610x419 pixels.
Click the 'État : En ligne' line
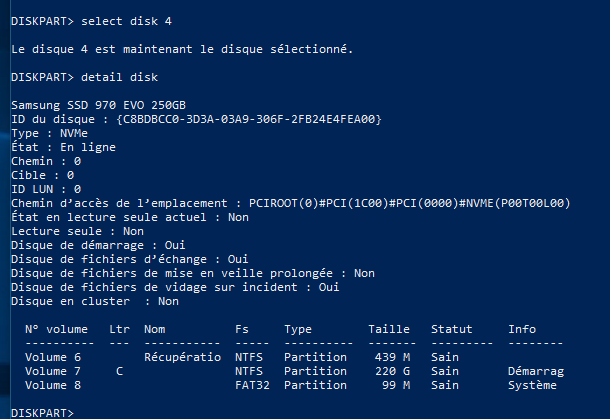pos(63,147)
